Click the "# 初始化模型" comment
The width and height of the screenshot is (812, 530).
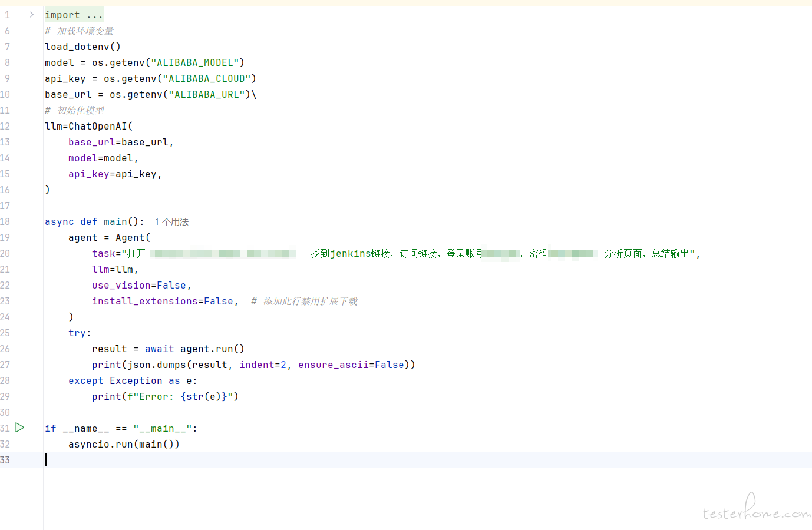point(75,111)
